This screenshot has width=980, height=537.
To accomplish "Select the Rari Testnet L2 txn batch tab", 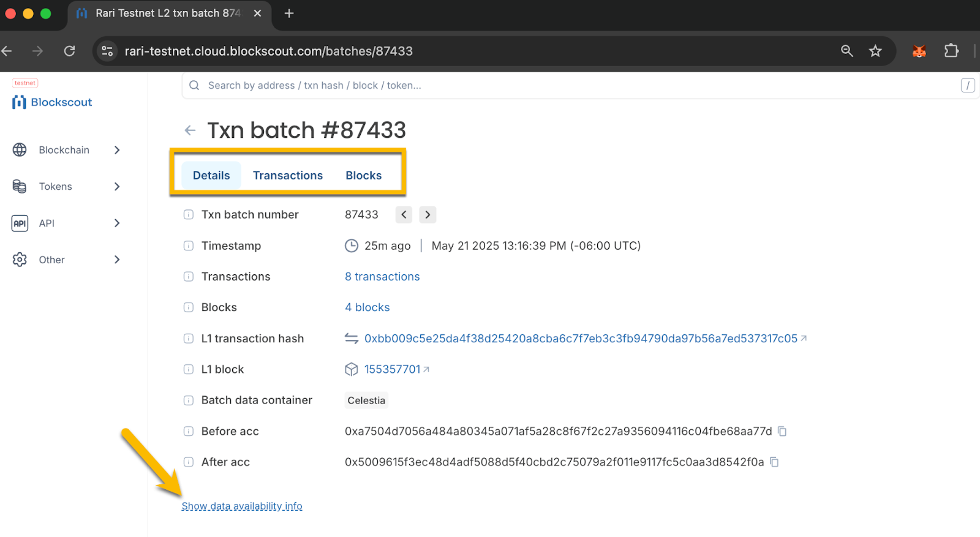I will pos(168,13).
